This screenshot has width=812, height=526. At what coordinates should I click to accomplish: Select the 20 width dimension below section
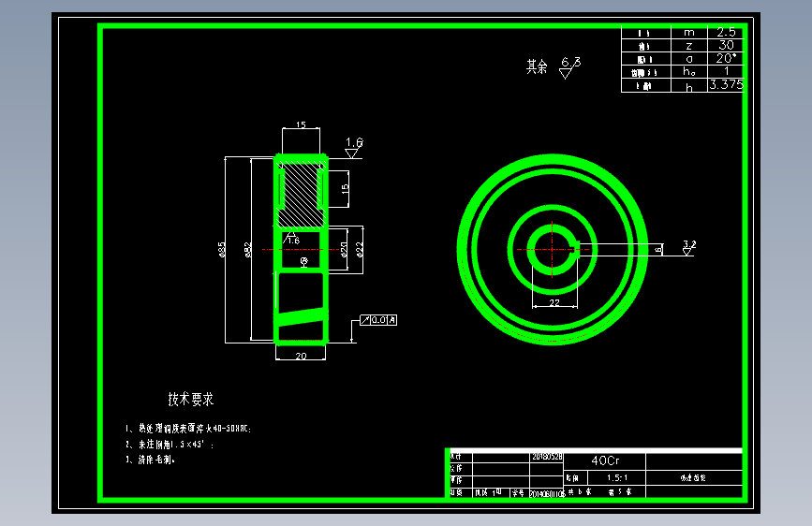coord(301,356)
